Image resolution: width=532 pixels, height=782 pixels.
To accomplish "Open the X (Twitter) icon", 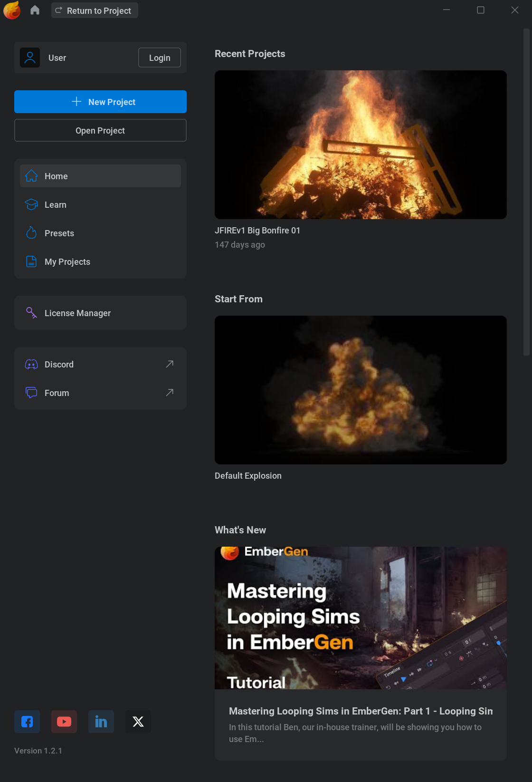I will (138, 722).
